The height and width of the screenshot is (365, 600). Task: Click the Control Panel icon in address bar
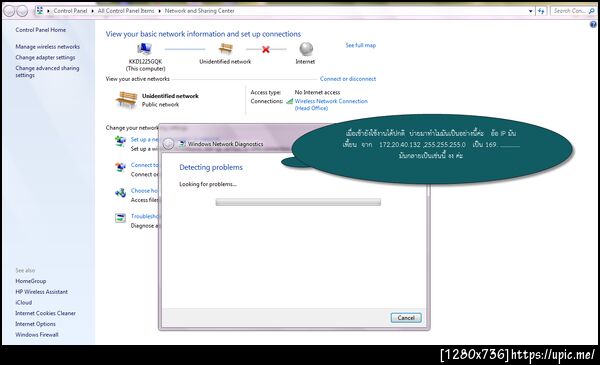(39, 11)
